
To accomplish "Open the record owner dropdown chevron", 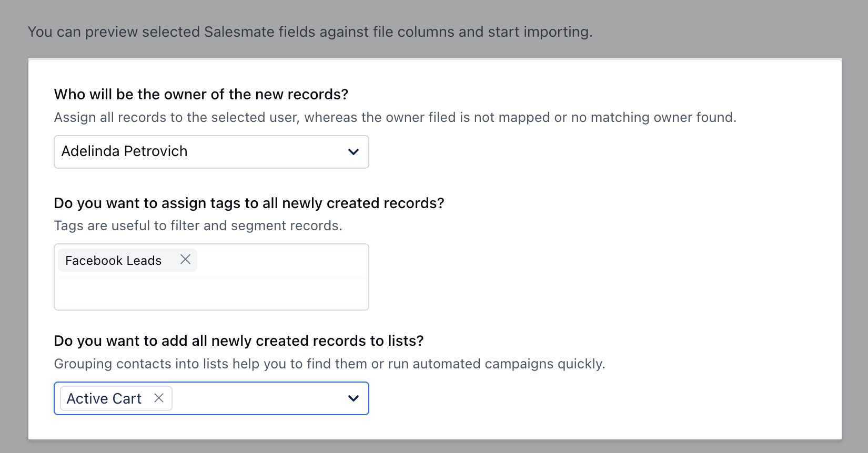I will tap(353, 152).
